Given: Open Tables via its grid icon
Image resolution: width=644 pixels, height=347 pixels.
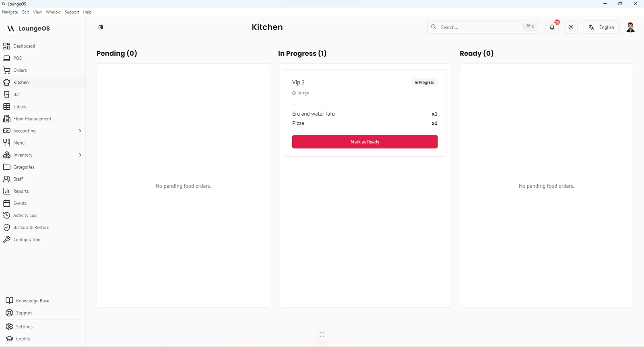Looking at the screenshot, I should pyautogui.click(x=7, y=106).
